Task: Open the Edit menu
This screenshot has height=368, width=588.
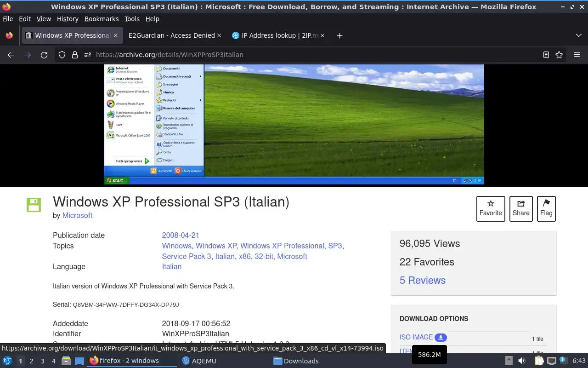Action: pos(25,19)
